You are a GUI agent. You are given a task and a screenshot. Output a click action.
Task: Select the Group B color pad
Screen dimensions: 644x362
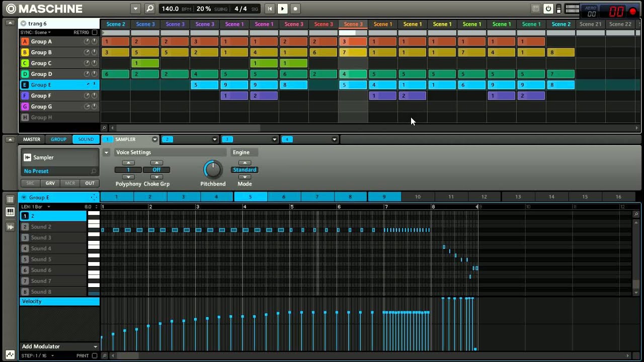click(x=25, y=52)
